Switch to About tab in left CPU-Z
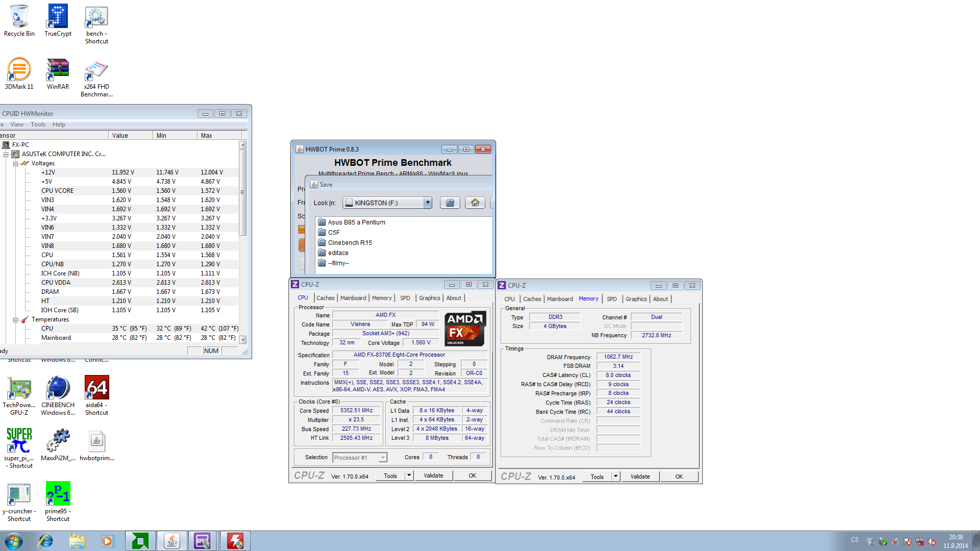Viewport: 980px width, 551px height. click(454, 298)
